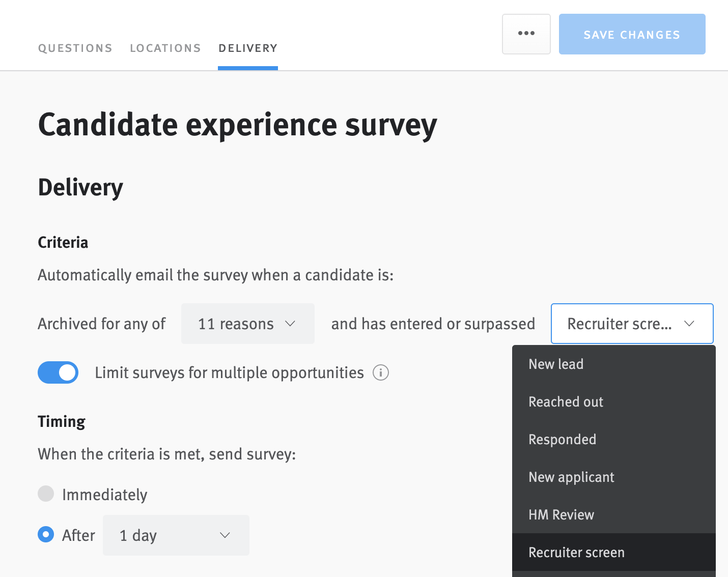Image resolution: width=728 pixels, height=577 pixels.
Task: Expand the 11 reasons archive dropdown
Action: (x=247, y=324)
